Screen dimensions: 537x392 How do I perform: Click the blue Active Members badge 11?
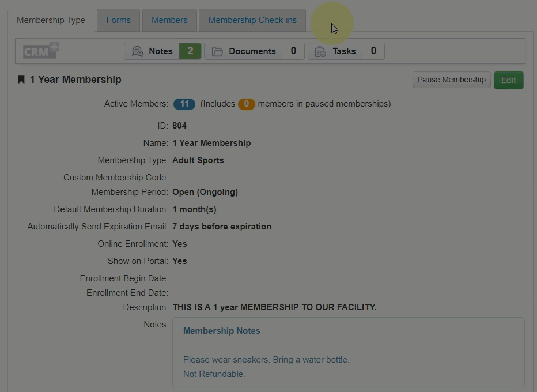click(x=184, y=104)
